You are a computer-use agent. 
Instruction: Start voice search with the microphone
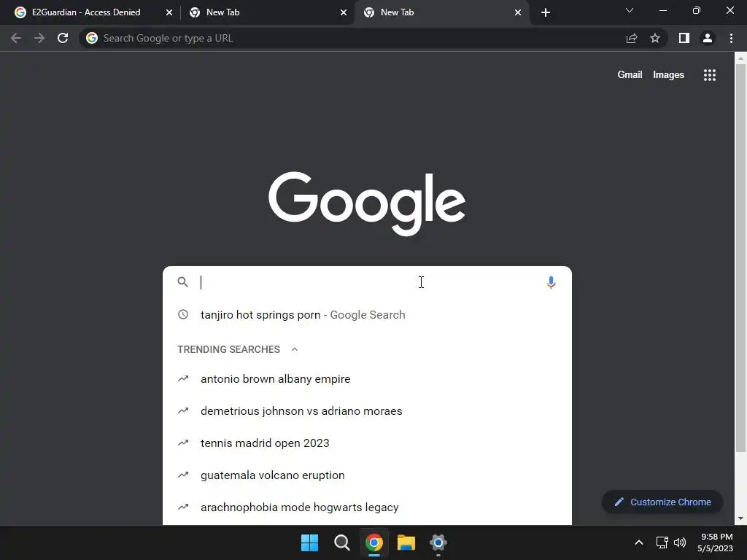pos(551,282)
